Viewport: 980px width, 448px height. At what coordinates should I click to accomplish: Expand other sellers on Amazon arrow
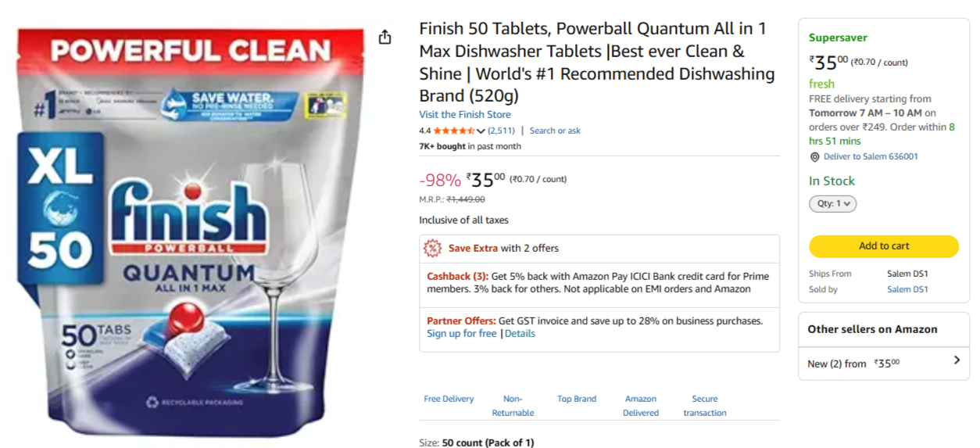(957, 360)
